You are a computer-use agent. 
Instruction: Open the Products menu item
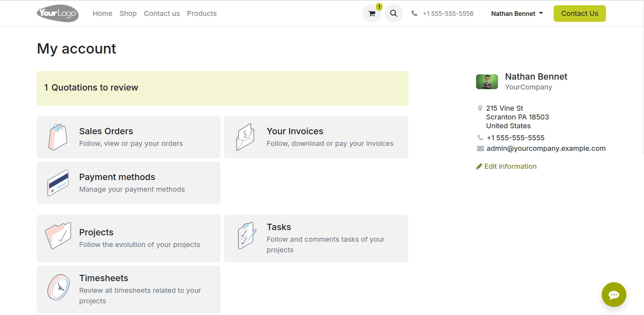(201, 14)
